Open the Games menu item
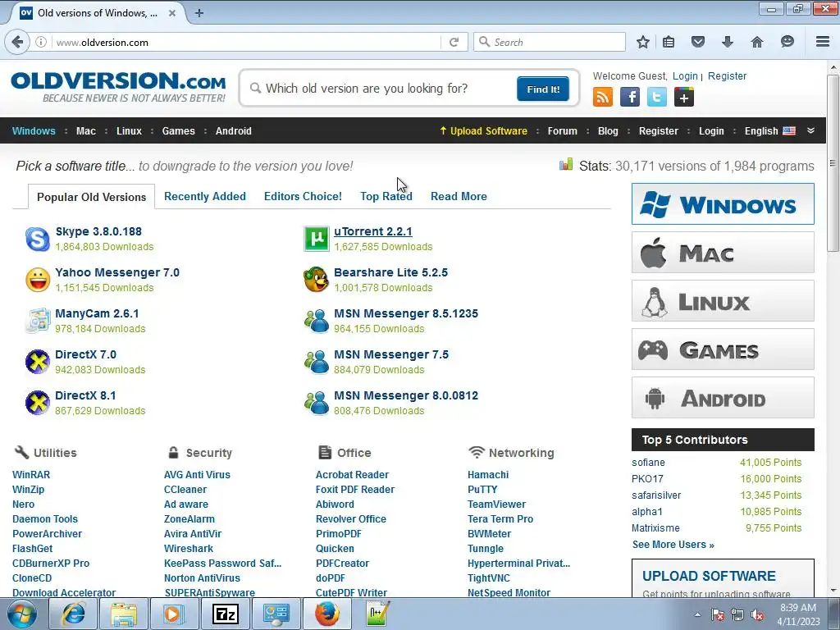Screen dimensions: 840x630 (x=178, y=131)
